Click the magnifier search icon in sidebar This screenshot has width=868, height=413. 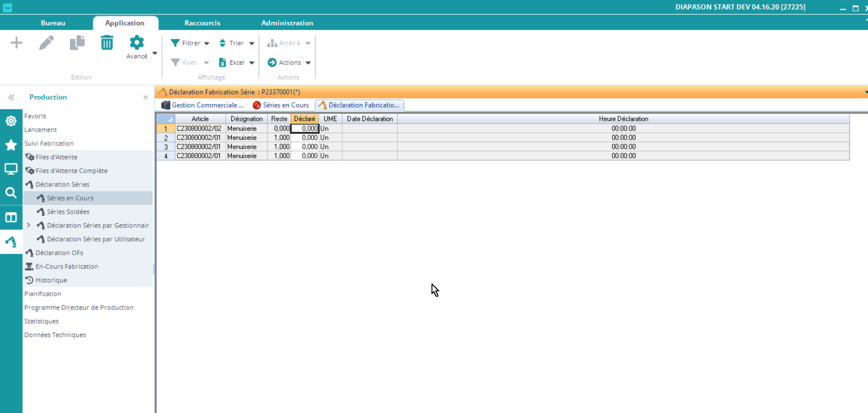click(11, 193)
